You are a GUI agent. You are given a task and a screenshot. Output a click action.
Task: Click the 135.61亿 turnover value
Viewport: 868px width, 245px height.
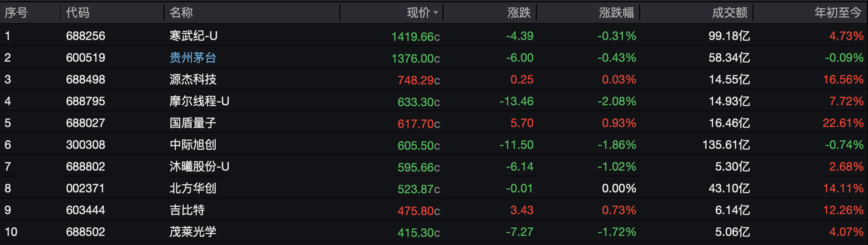click(726, 145)
